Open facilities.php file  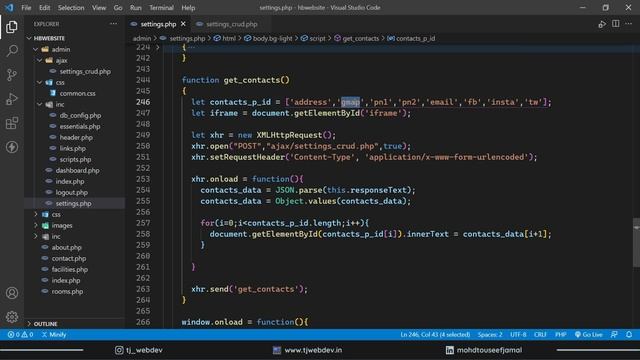[69, 269]
